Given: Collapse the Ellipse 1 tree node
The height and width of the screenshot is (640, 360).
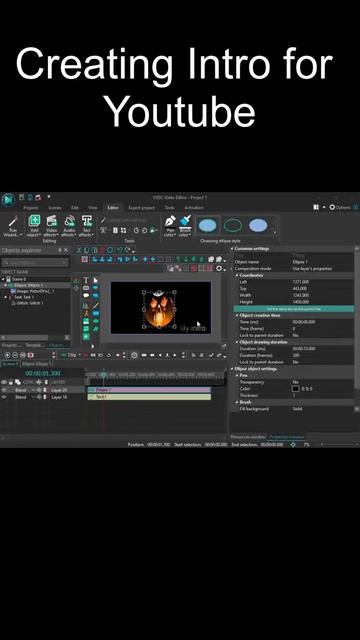Looking at the screenshot, I should point(5,285).
